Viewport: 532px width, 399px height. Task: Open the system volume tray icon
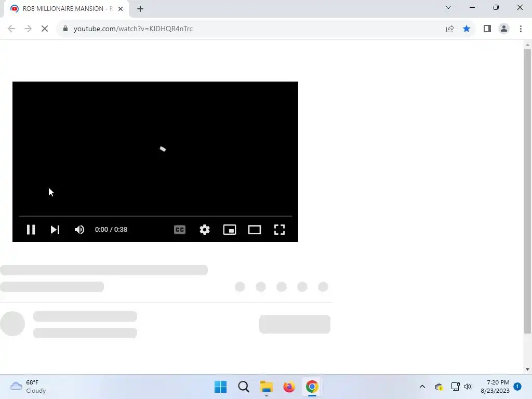[468, 387]
